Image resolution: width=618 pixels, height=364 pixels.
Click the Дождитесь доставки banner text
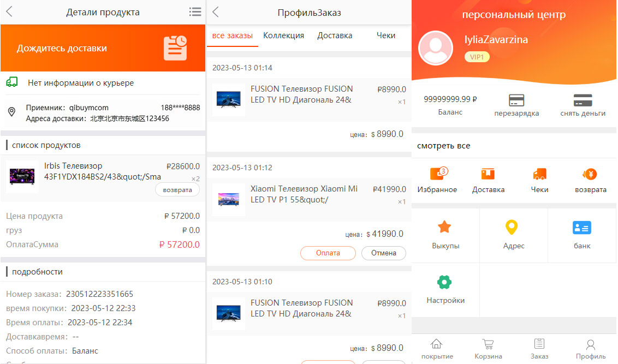click(62, 48)
